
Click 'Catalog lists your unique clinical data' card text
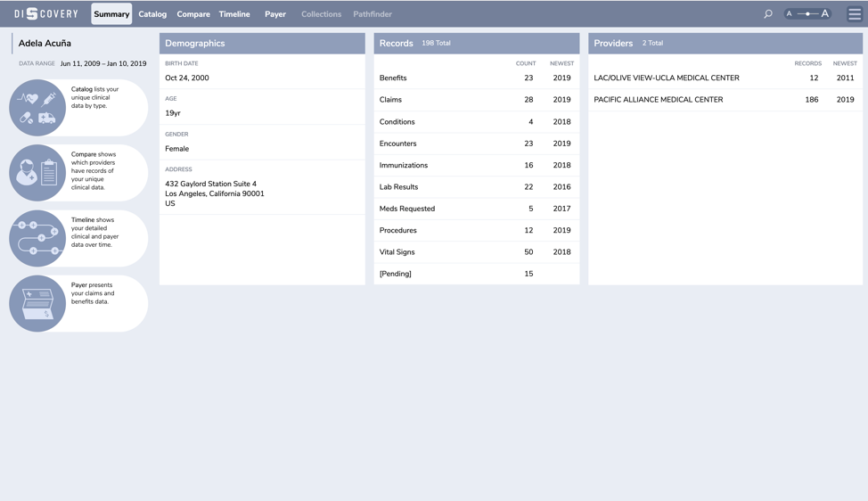click(x=94, y=97)
